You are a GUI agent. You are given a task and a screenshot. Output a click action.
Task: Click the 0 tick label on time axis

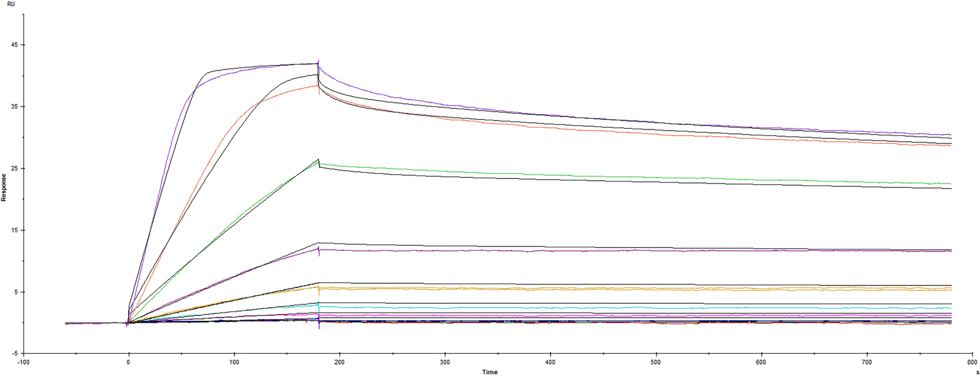(128, 362)
